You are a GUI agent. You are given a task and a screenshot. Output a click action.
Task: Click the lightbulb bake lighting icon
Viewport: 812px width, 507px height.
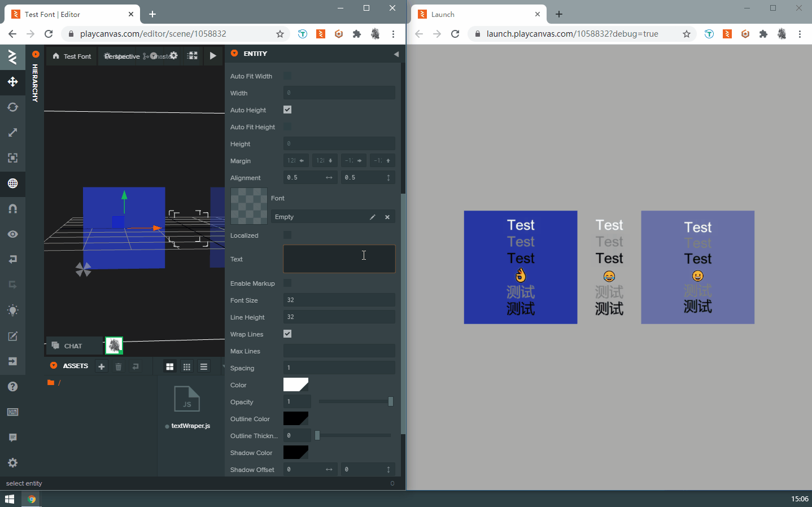(12, 311)
